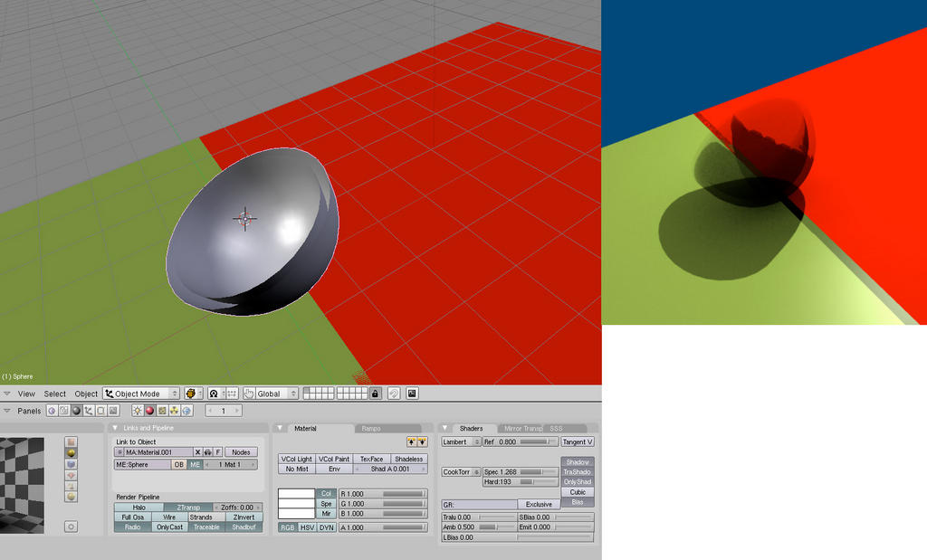927x560 pixels.
Task: Collapse the Shaders panel triangle
Action: click(445, 428)
